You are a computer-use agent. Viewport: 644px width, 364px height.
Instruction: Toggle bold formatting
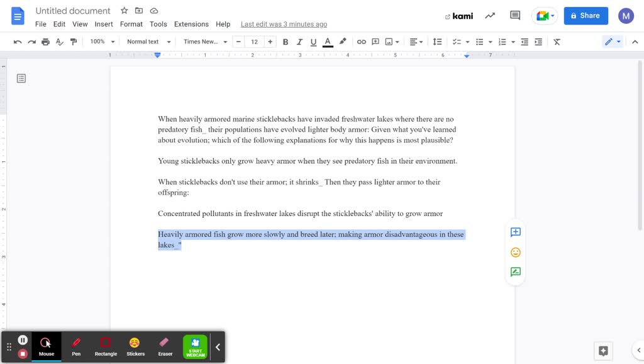(285, 42)
